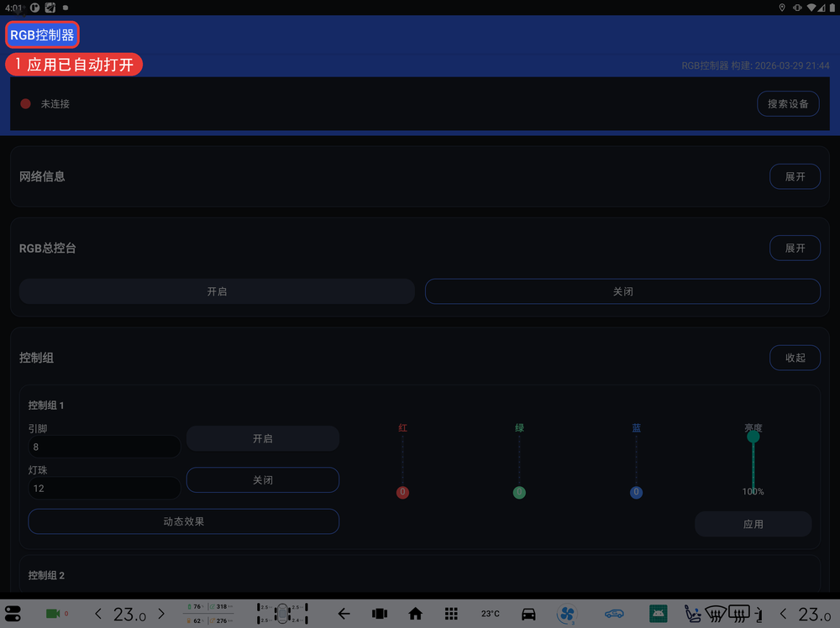Tap the green Android app icon
840x628 pixels.
658,614
